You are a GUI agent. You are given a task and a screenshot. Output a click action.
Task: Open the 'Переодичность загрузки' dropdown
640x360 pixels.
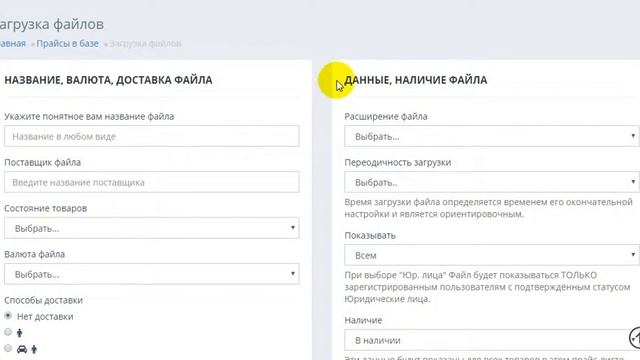point(492,182)
